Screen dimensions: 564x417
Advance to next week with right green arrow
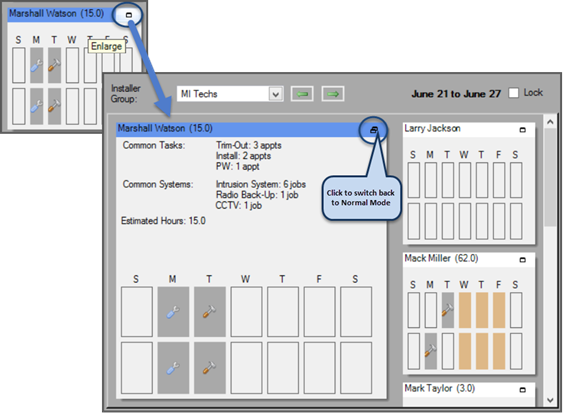tap(333, 94)
